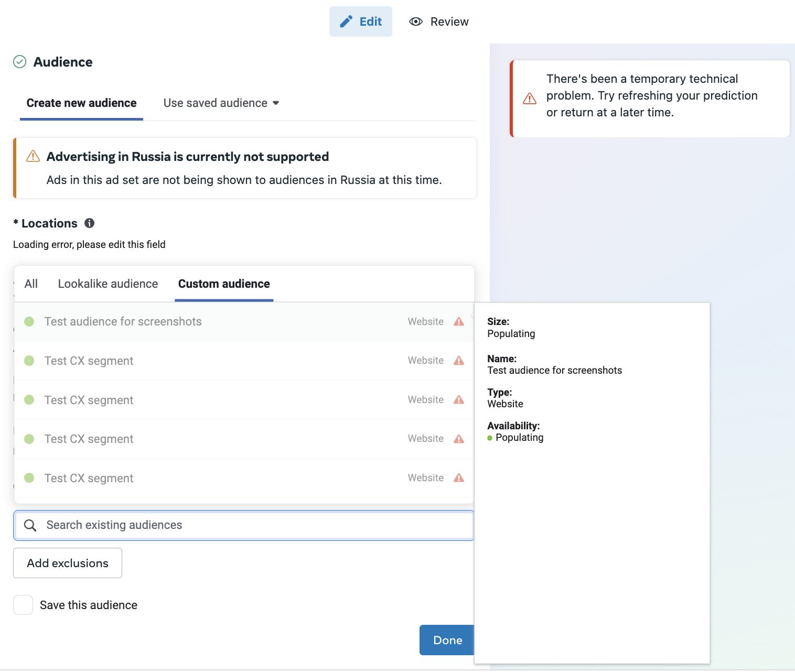Viewport: 795px width, 672px height.
Task: Click warning icon for Test audience for screenshots
Action: pos(459,321)
